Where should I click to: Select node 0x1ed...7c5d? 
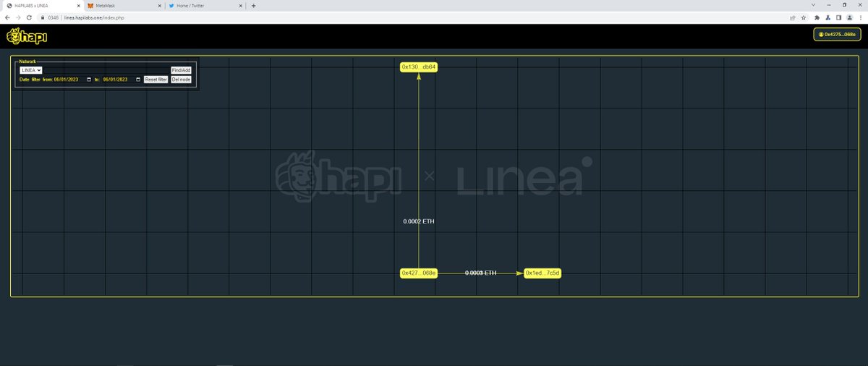click(x=543, y=273)
